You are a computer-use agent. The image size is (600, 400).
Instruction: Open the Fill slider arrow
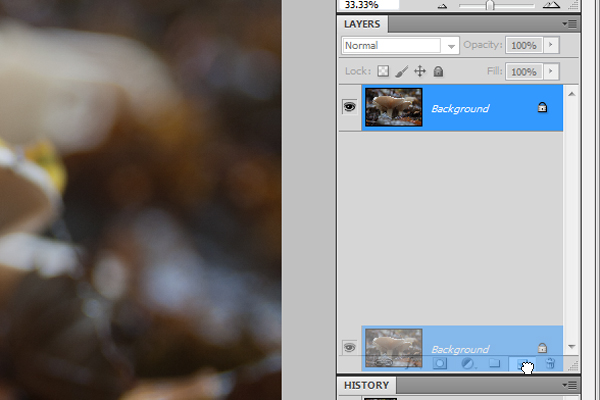(x=551, y=72)
